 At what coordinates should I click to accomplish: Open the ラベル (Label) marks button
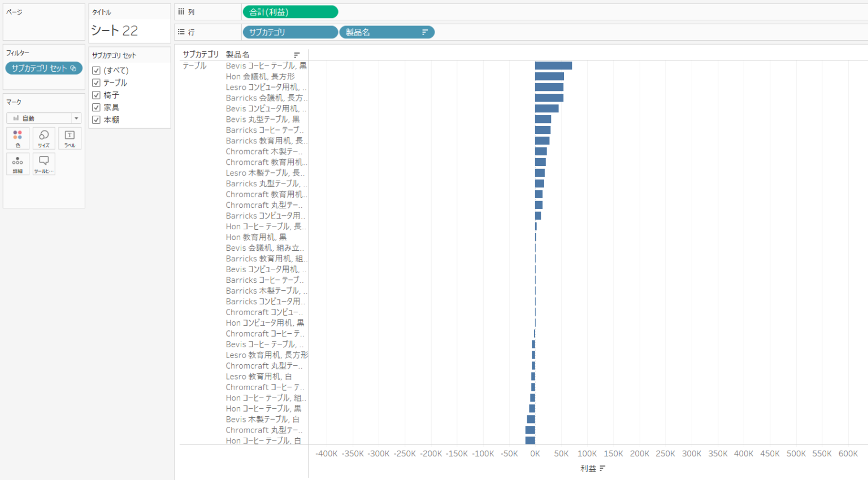click(x=70, y=138)
